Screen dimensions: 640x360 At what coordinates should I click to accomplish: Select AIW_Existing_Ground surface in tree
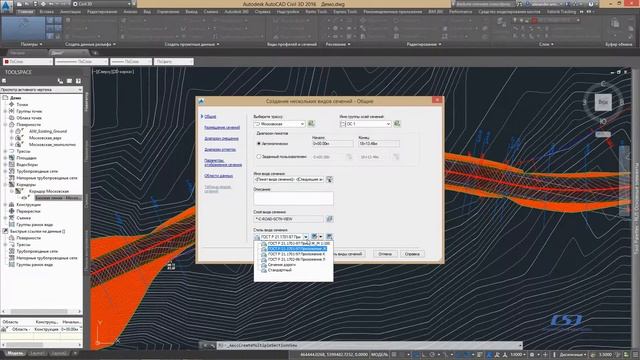point(48,131)
